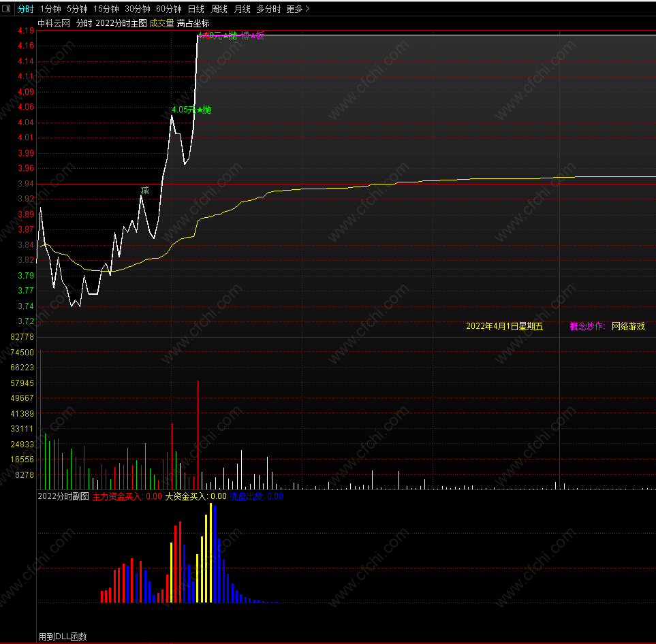Click the 33111 volume axis label
Viewport: 656px width, 644px height.
(22, 429)
